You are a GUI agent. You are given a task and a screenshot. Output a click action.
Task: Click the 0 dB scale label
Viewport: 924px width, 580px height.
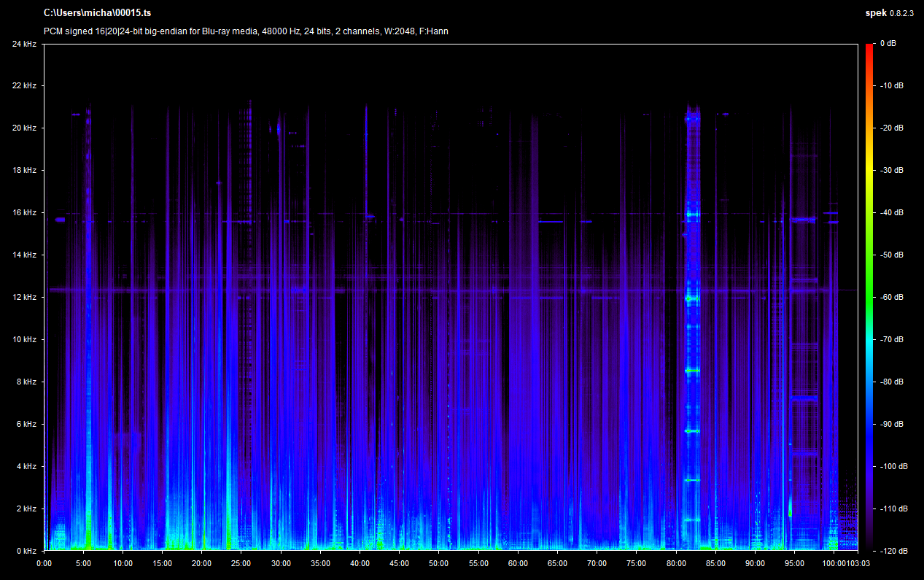click(888, 44)
